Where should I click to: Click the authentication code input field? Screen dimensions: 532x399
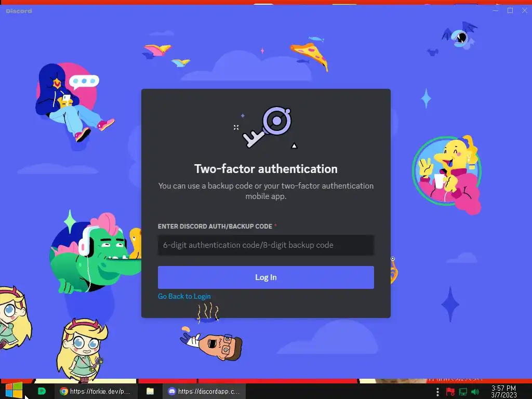(265, 245)
